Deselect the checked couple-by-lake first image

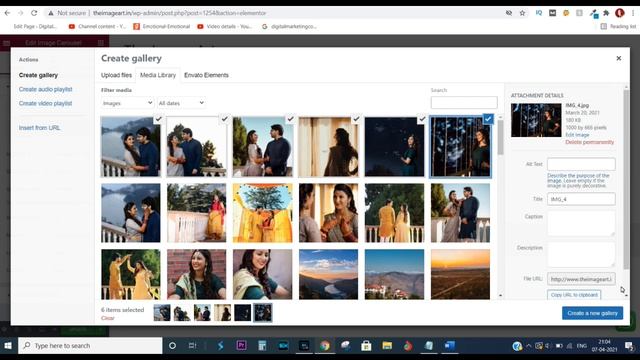(158, 119)
